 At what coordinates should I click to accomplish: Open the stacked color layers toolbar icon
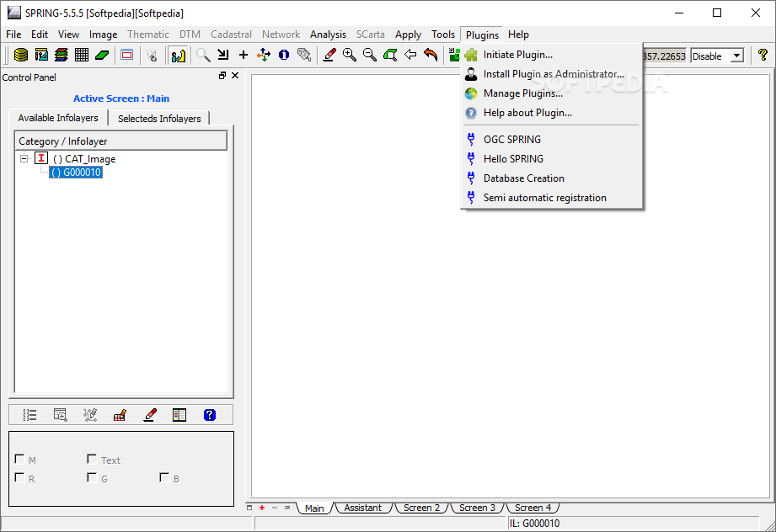(x=62, y=55)
